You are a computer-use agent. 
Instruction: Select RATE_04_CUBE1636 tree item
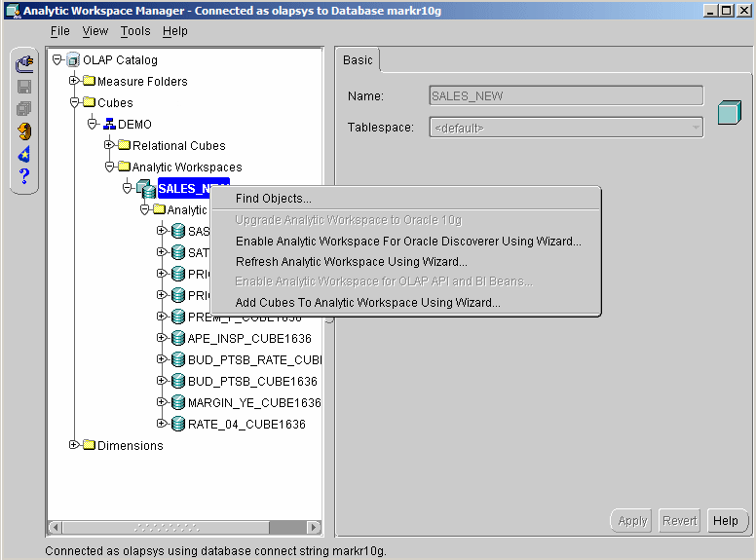pyautogui.click(x=246, y=424)
